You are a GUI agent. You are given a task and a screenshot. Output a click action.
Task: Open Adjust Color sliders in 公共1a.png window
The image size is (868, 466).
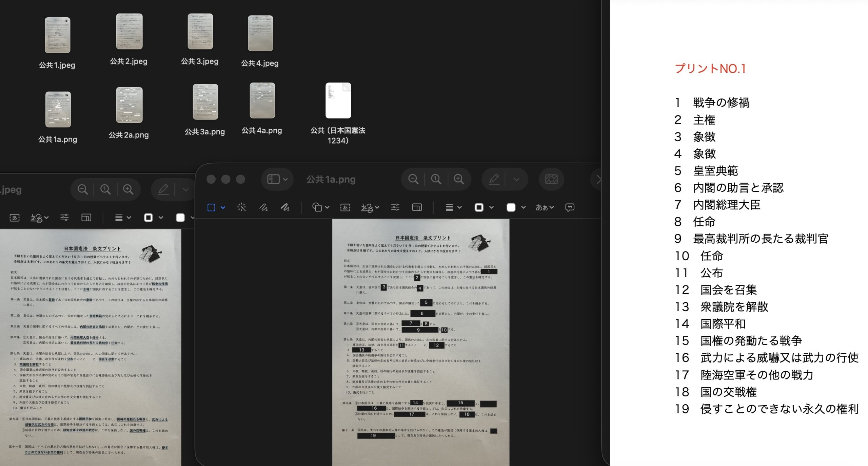point(395,207)
